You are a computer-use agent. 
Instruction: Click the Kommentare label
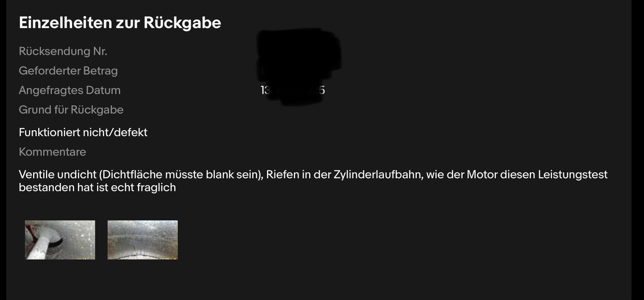52,152
